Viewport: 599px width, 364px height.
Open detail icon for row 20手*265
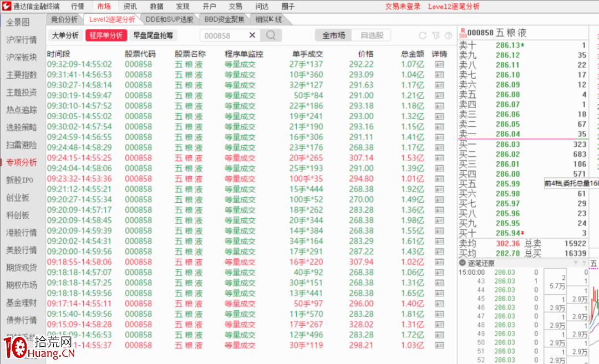pos(439,158)
